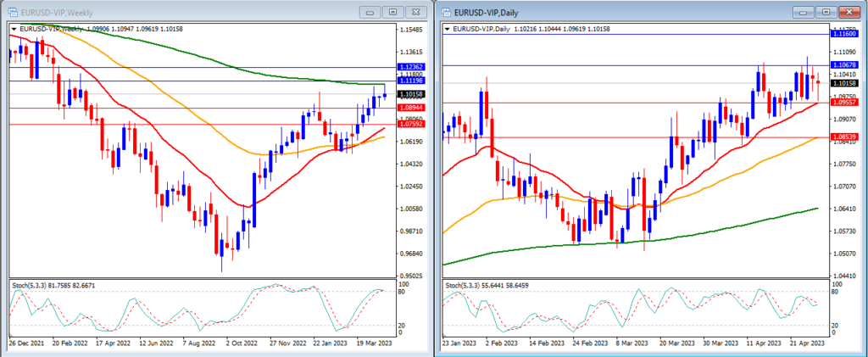
Task: Click the black 1.10158 current price label on Weekly
Action: coord(411,94)
